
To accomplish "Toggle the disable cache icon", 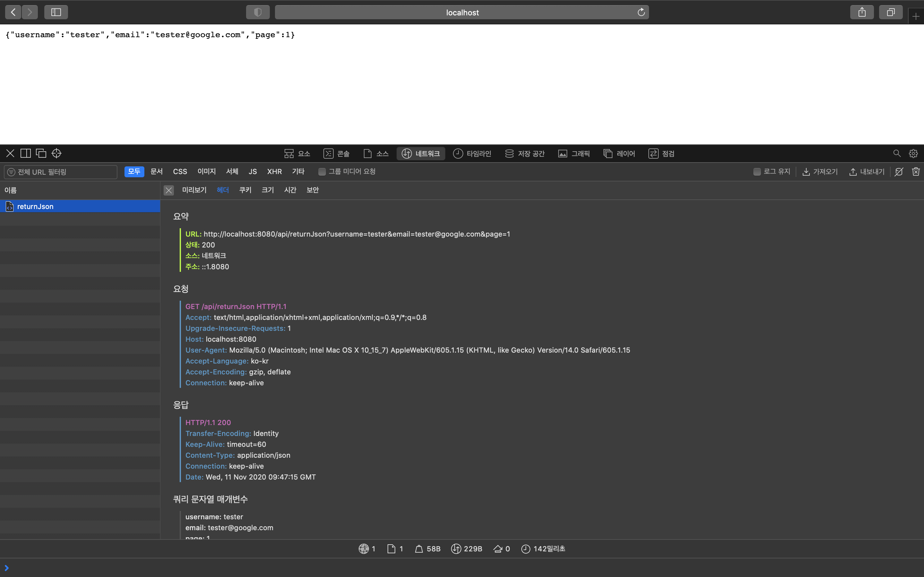I will (899, 172).
